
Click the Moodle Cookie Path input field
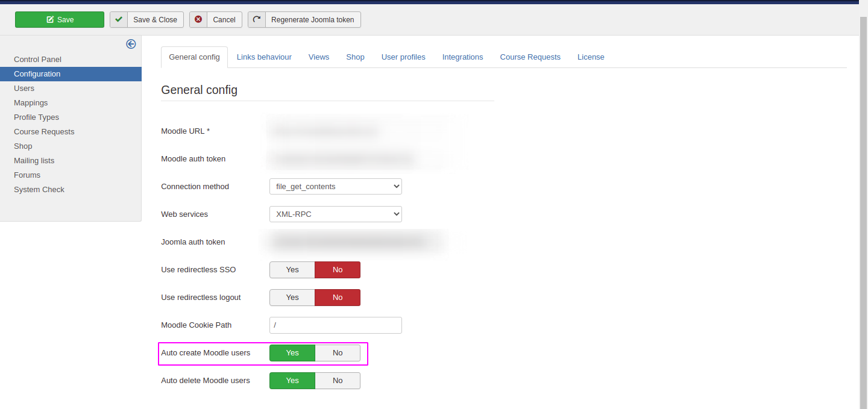tap(335, 325)
